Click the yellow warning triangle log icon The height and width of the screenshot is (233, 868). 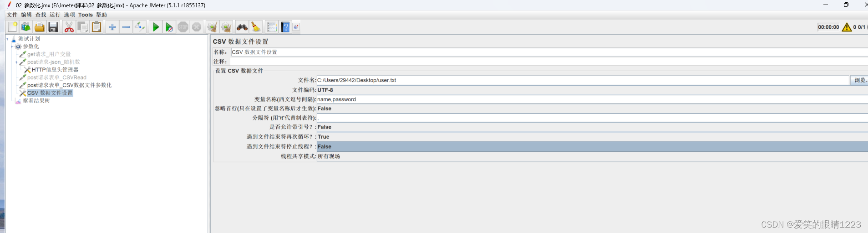click(847, 27)
